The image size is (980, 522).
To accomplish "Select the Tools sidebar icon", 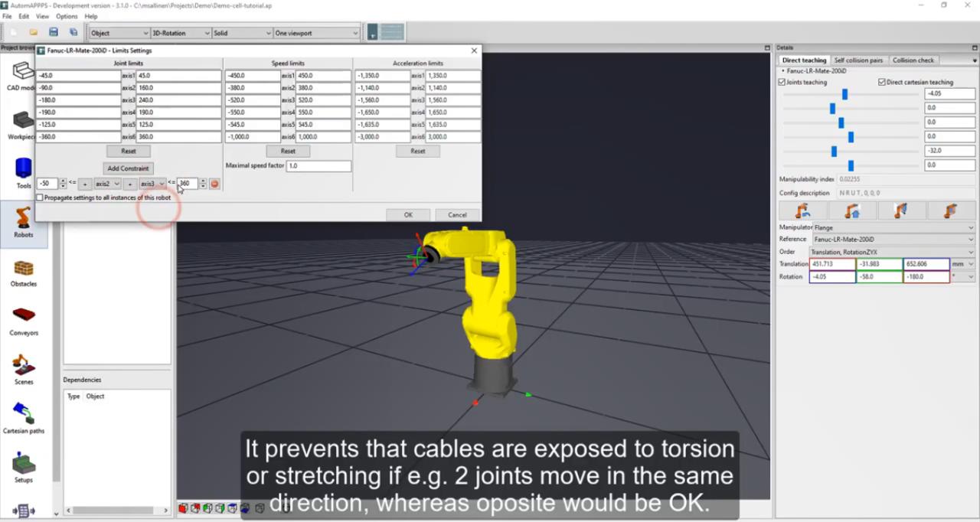I will (x=23, y=171).
